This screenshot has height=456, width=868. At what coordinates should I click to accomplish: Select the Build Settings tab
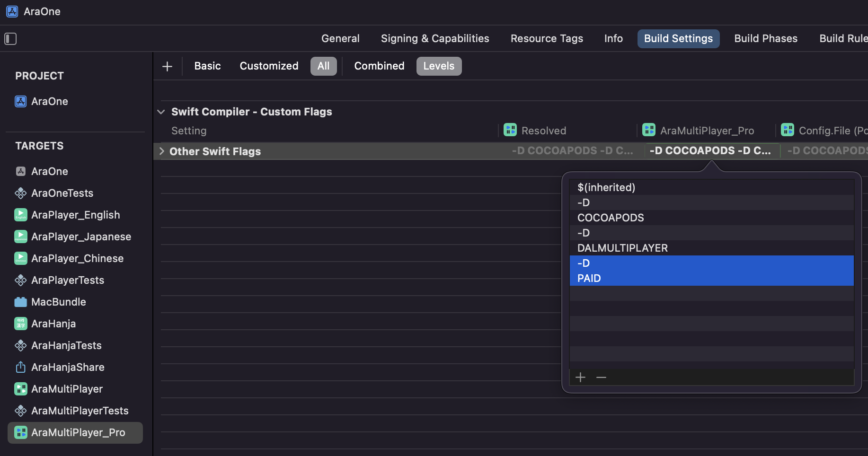tap(678, 39)
